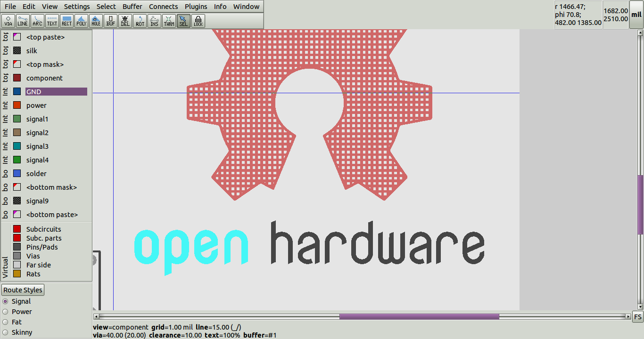
Task: Click the vertical scrollbar up arrow
Action: point(640,33)
